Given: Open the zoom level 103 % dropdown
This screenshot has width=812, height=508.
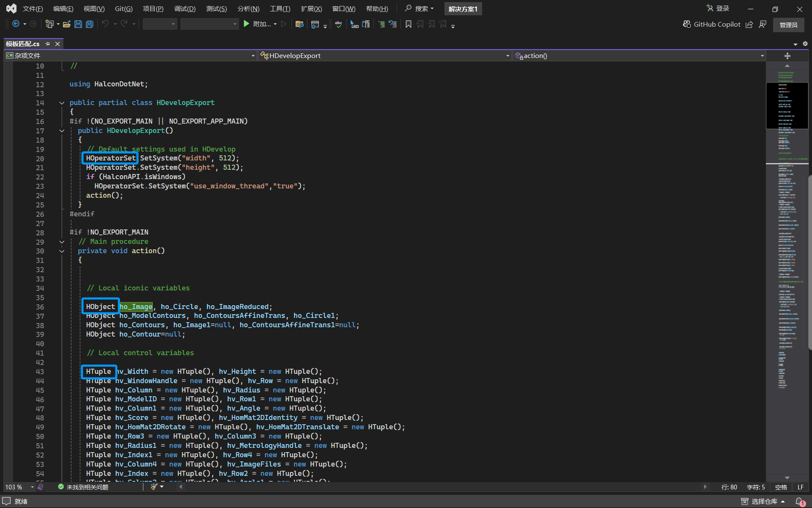Looking at the screenshot, I should [x=32, y=487].
